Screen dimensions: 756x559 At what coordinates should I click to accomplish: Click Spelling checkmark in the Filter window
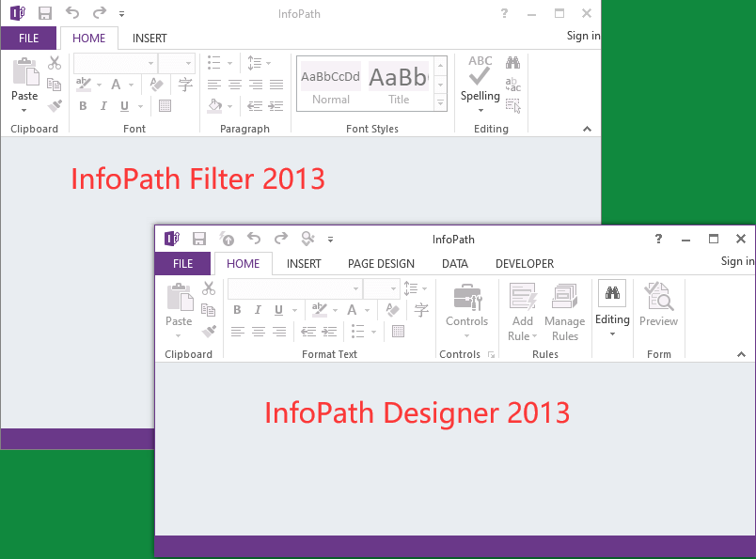point(480,76)
